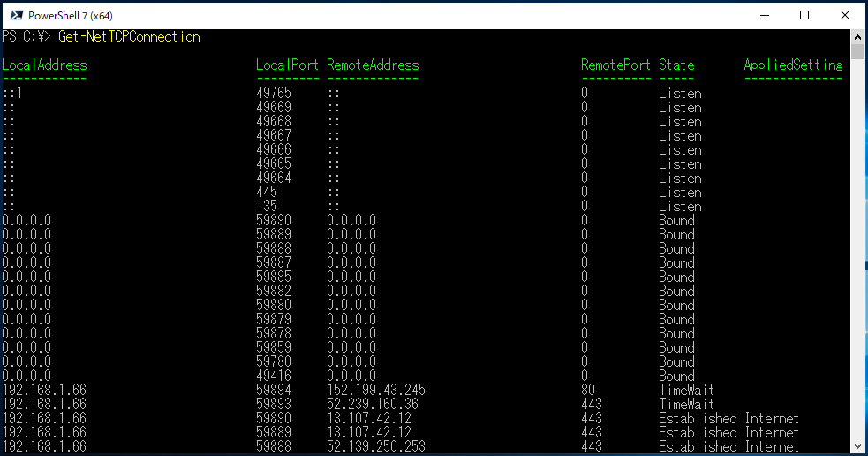The image size is (868, 456).
Task: Click the Get-NetTCPConnection command text
Action: 129,37
